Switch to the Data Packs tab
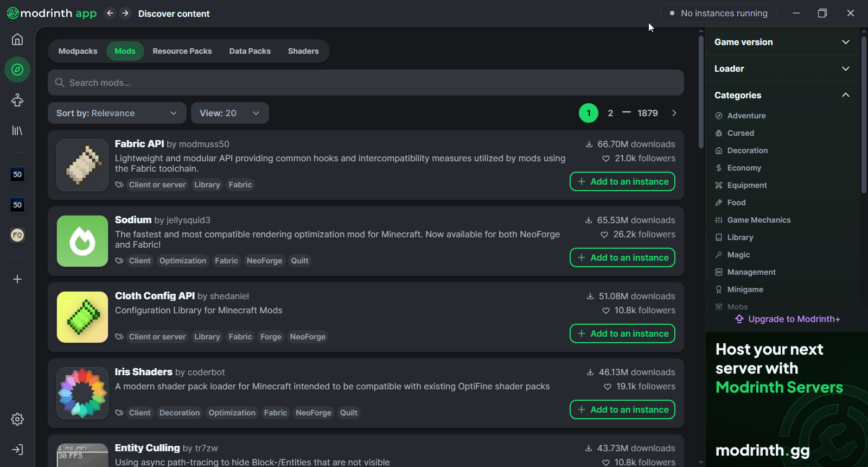The image size is (868, 467). point(250,51)
